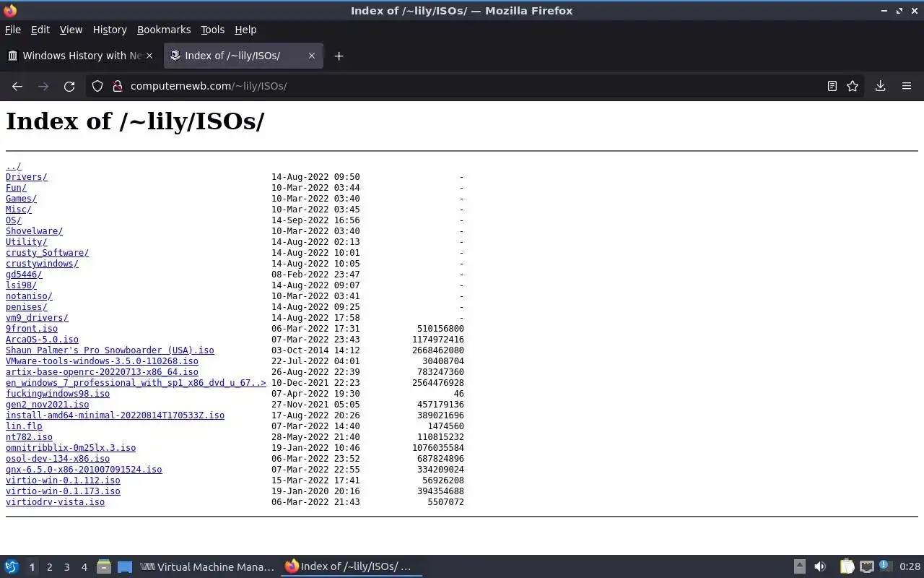This screenshot has height=578, width=924.
Task: Download artix-base-openrc-20220713-x86_64.iso
Action: (102, 372)
